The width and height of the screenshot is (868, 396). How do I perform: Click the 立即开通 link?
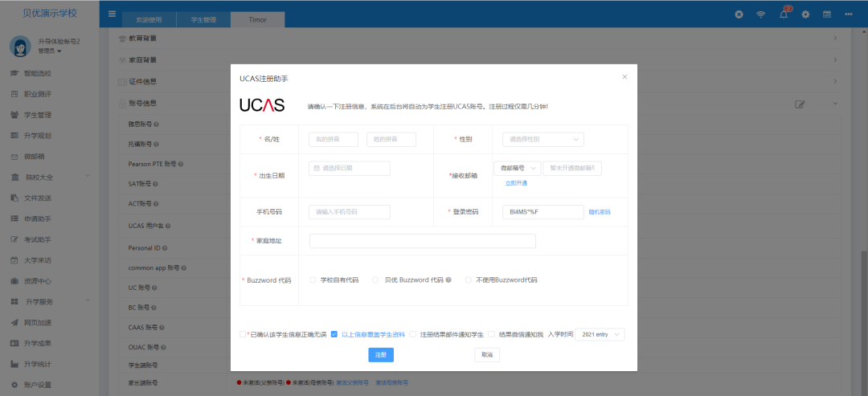(x=516, y=183)
